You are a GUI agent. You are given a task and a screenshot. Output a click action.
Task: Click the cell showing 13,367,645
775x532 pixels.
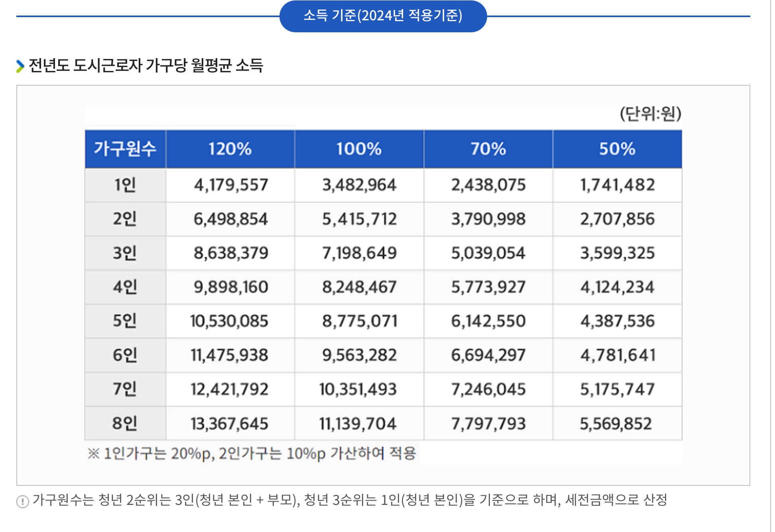(229, 424)
